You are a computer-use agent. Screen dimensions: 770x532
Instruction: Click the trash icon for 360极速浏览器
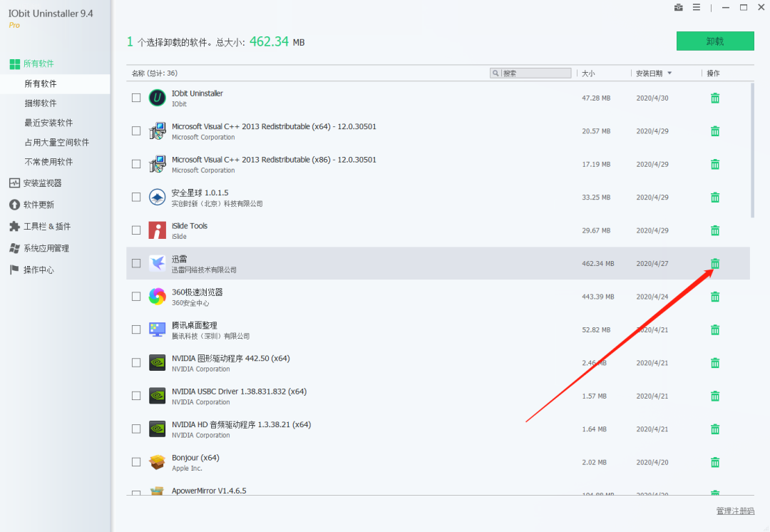pos(715,297)
